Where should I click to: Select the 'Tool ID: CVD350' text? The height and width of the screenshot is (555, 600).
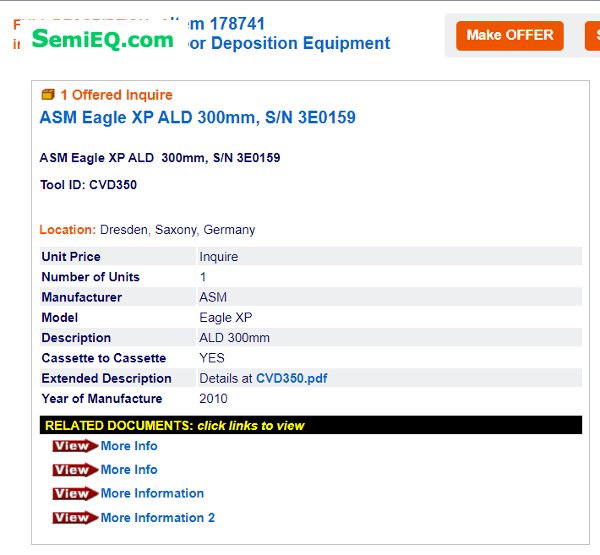(88, 185)
